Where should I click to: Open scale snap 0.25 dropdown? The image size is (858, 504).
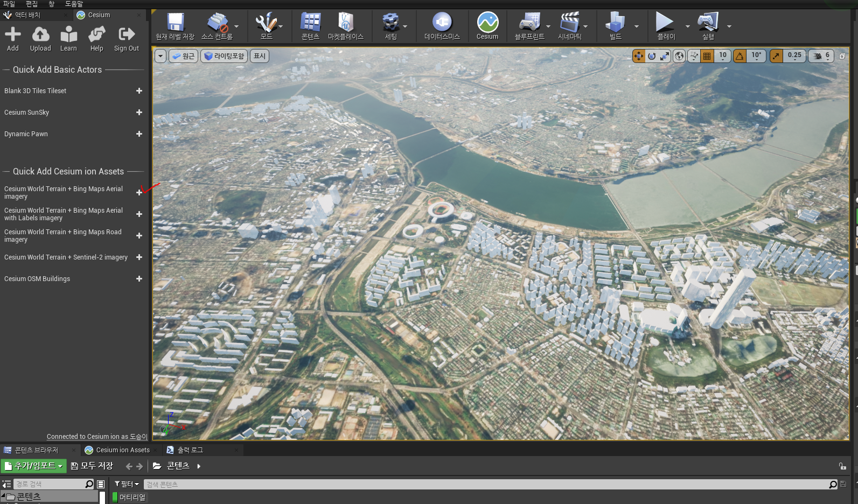point(794,56)
